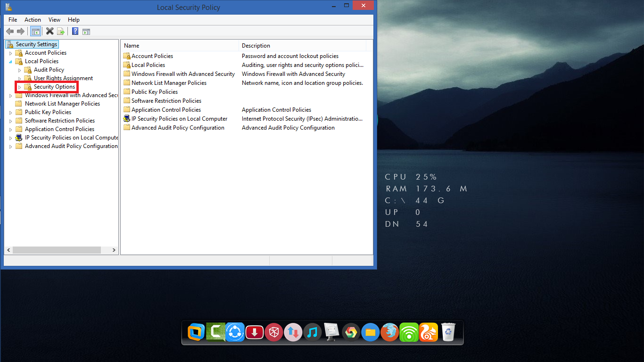Click Local Policies folder icon in list pane
Screen dimensions: 644x362
tap(126, 65)
